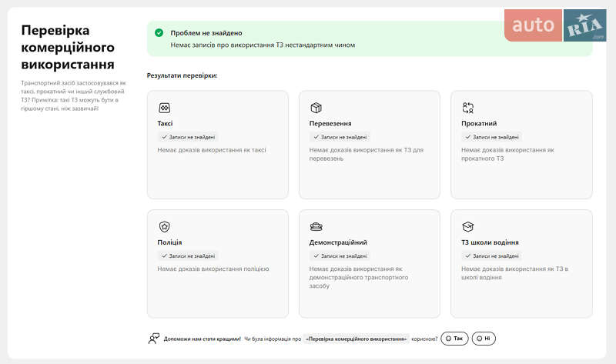Click the green checkmark success icon

pos(159,33)
